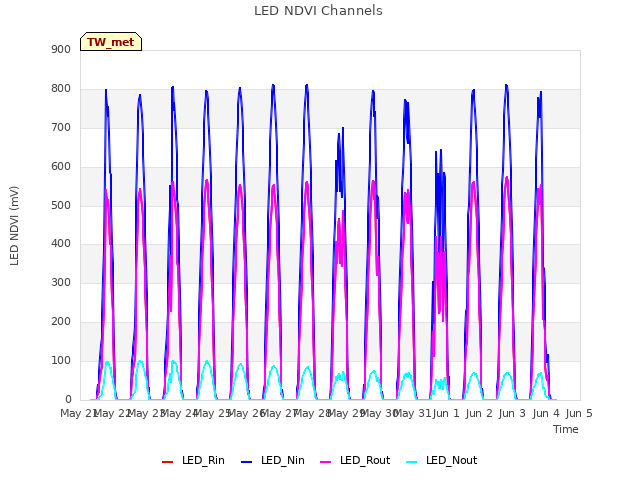
Task: Select the red LED_Rin legend swatch
Action: pyautogui.click(x=167, y=462)
